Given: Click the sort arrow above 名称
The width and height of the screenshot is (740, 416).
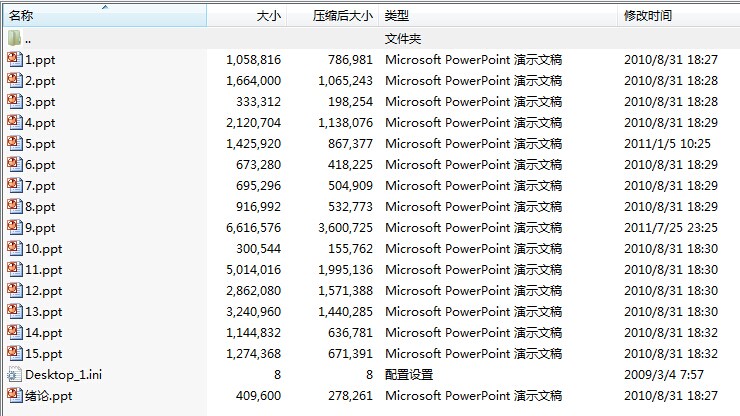Looking at the screenshot, I should [105, 7].
